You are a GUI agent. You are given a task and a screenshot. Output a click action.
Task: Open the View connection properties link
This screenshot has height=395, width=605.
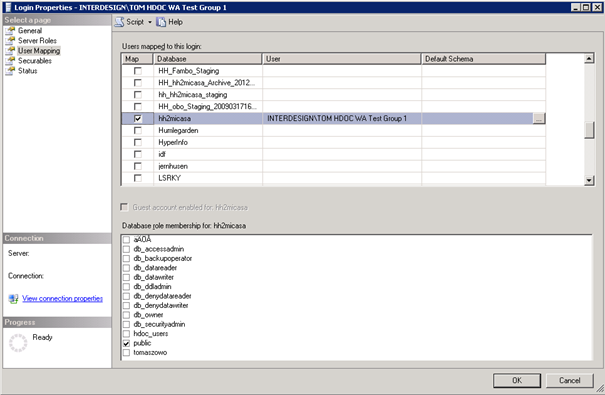(62, 298)
